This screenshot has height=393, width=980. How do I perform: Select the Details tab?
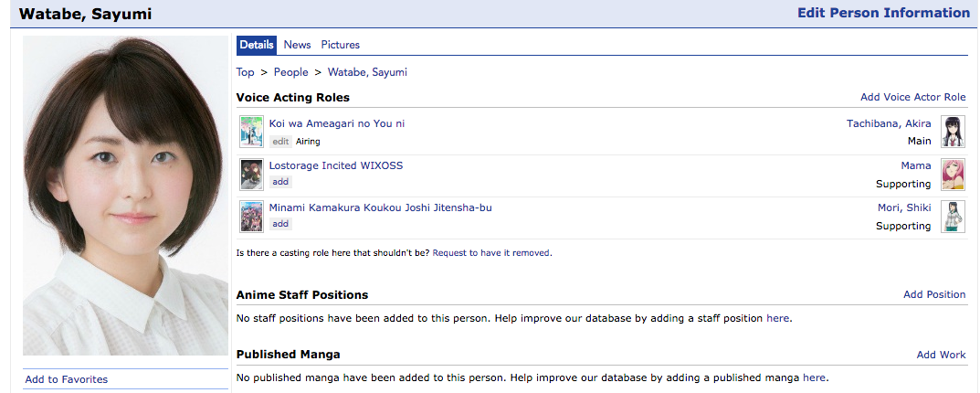click(x=257, y=45)
